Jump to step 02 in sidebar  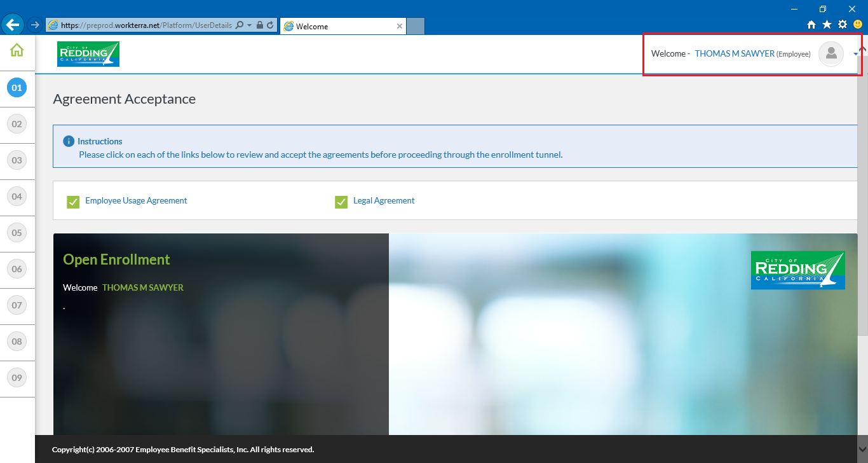coord(17,124)
